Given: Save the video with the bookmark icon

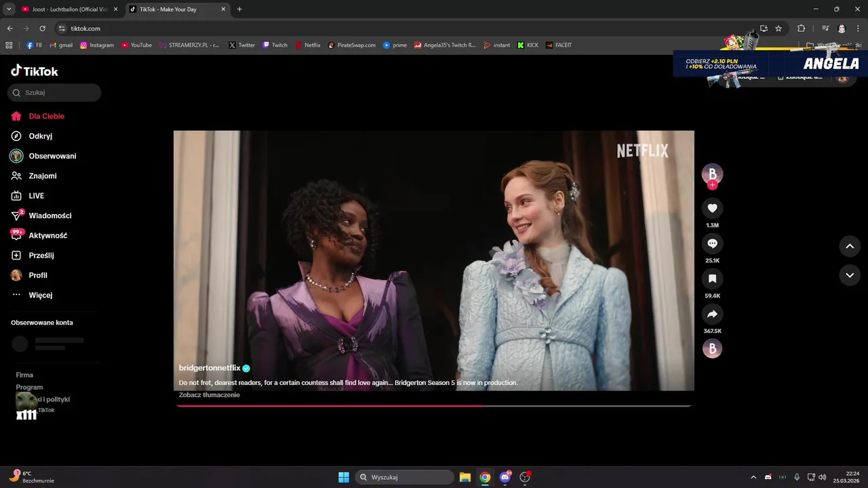Looking at the screenshot, I should click(712, 279).
